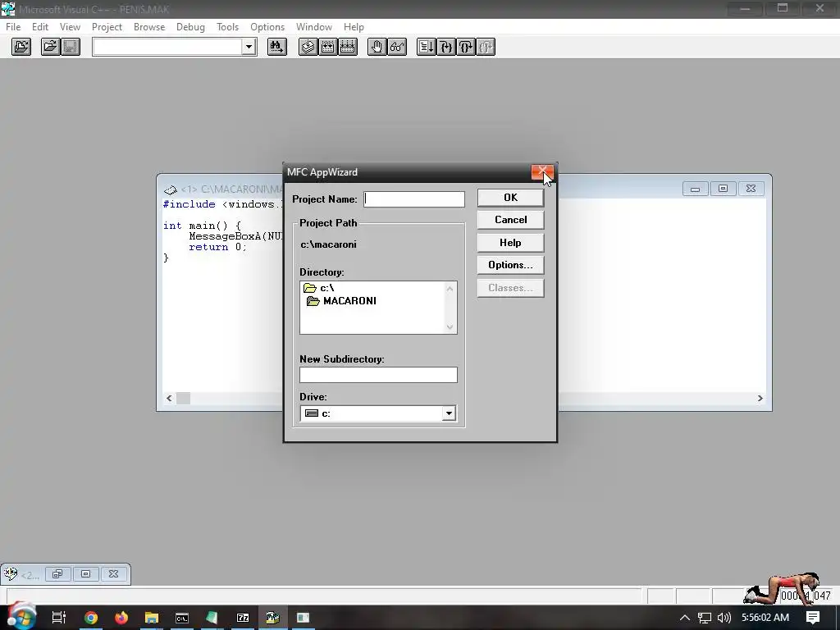Image resolution: width=840 pixels, height=630 pixels.
Task: Open the View menu
Action: 71,27
